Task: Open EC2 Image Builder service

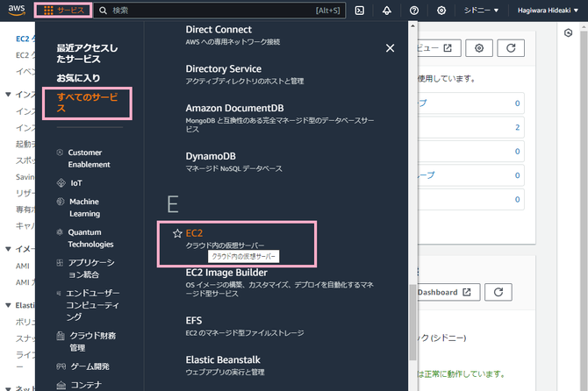Action: tap(226, 273)
